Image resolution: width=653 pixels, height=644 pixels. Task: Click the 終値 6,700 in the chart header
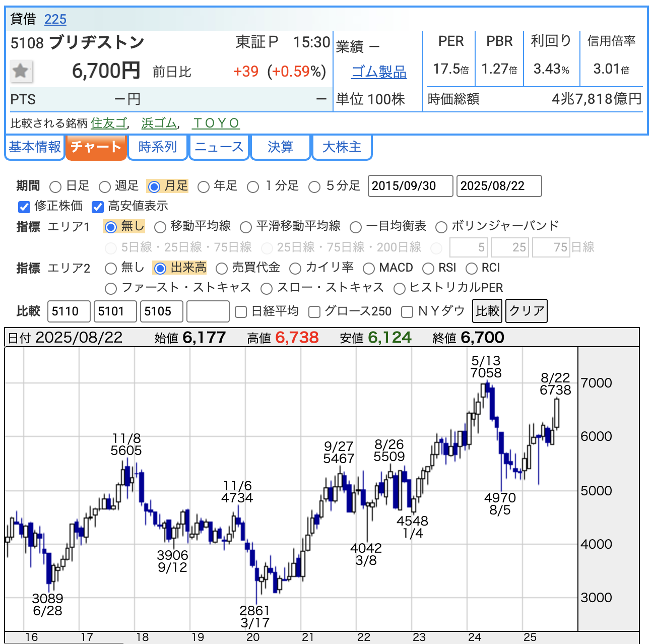pos(468,338)
